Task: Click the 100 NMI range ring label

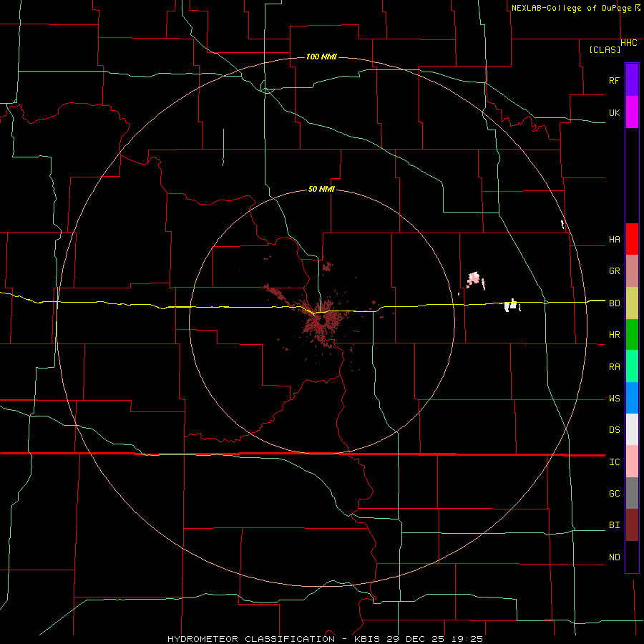Action: (321, 57)
